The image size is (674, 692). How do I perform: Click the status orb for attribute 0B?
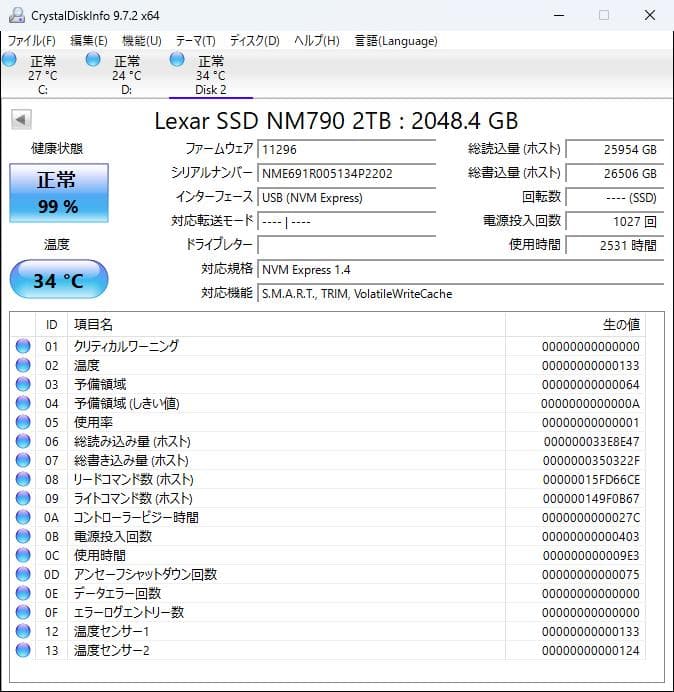pyautogui.click(x=23, y=536)
